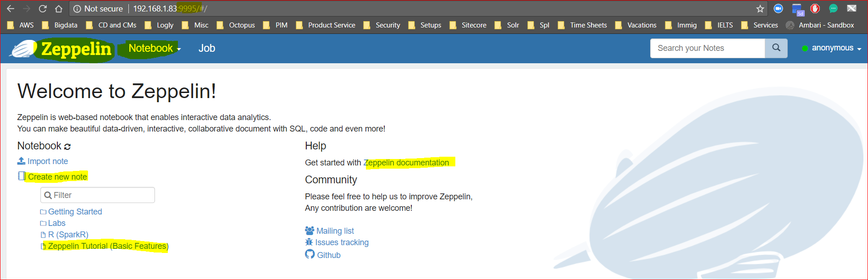Open the Job menu item
Viewport: 868px width, 280px height.
[207, 48]
